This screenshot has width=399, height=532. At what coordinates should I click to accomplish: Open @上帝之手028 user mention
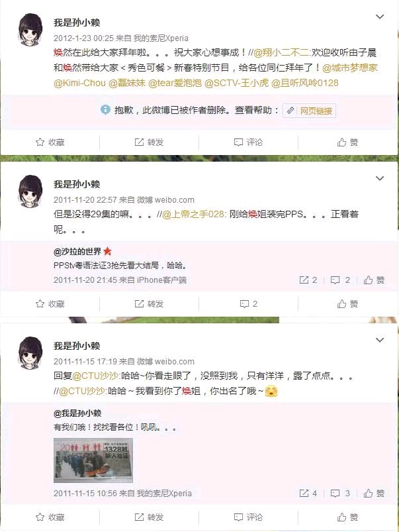pos(194,214)
